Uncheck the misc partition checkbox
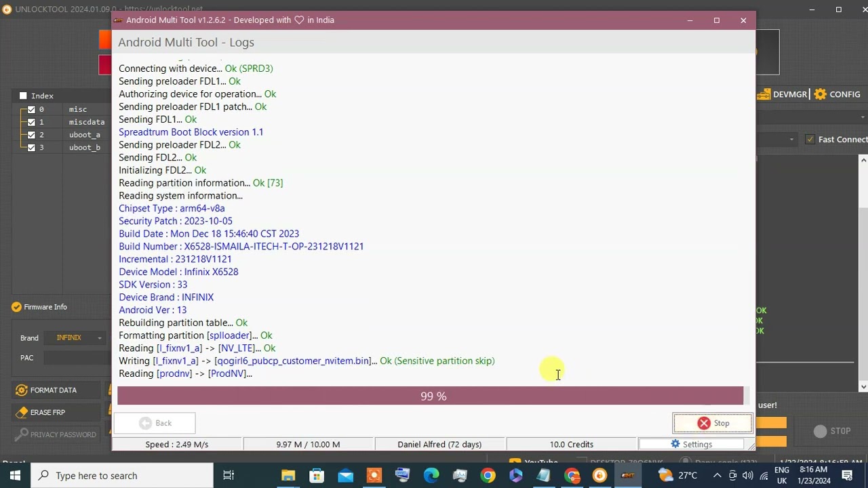 pyautogui.click(x=31, y=109)
